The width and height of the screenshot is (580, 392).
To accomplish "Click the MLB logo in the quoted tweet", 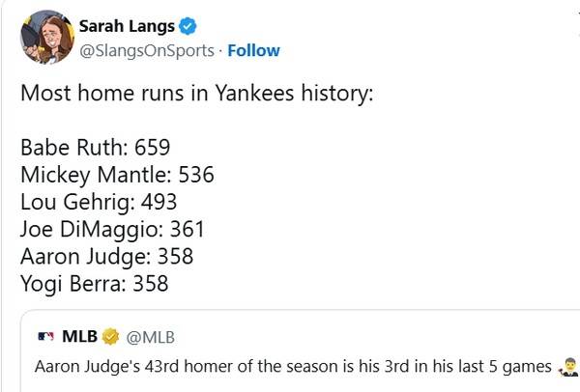I will pyautogui.click(x=45, y=337).
